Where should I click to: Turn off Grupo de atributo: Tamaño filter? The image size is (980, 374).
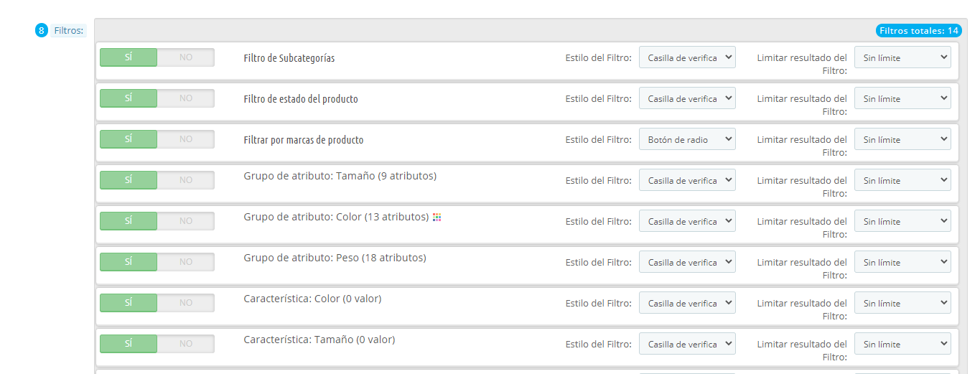pyautogui.click(x=186, y=180)
